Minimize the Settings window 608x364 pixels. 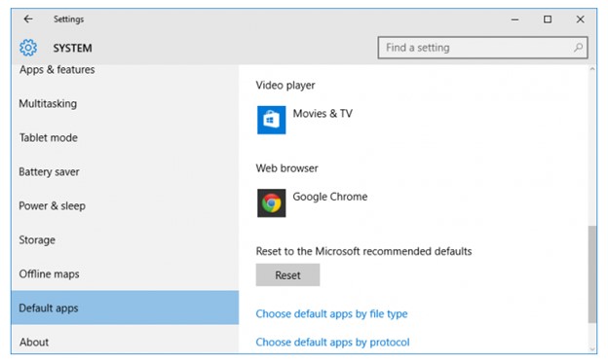(514, 19)
